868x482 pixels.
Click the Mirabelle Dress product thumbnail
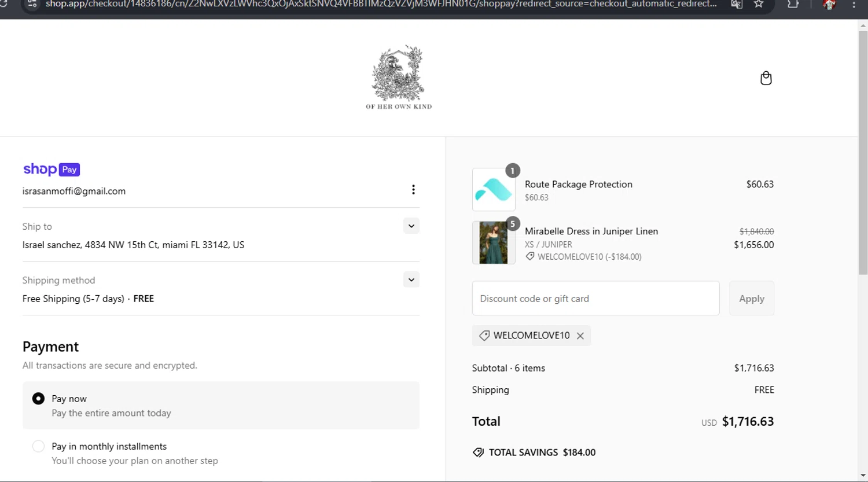tap(494, 243)
